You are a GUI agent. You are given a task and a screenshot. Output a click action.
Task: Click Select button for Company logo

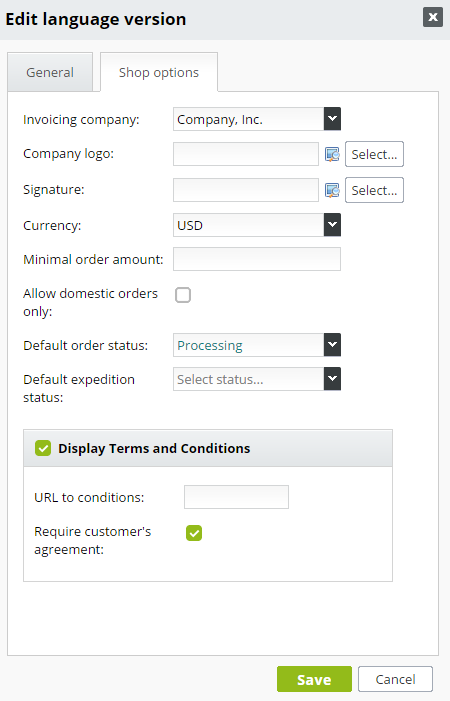374,154
